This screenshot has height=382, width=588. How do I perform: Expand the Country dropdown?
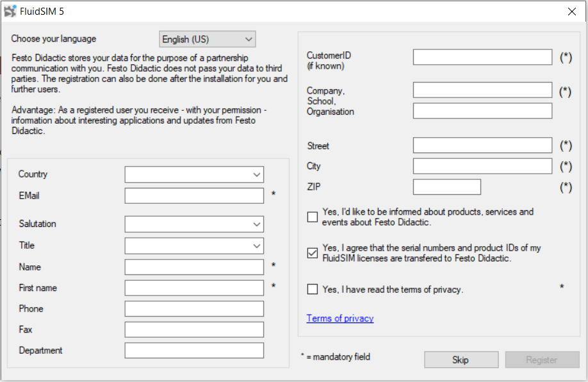(194, 174)
